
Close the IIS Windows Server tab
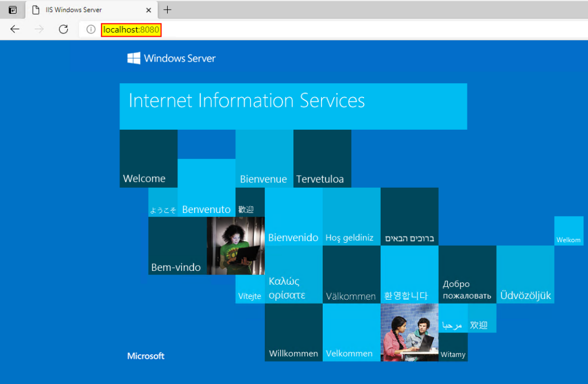149,10
